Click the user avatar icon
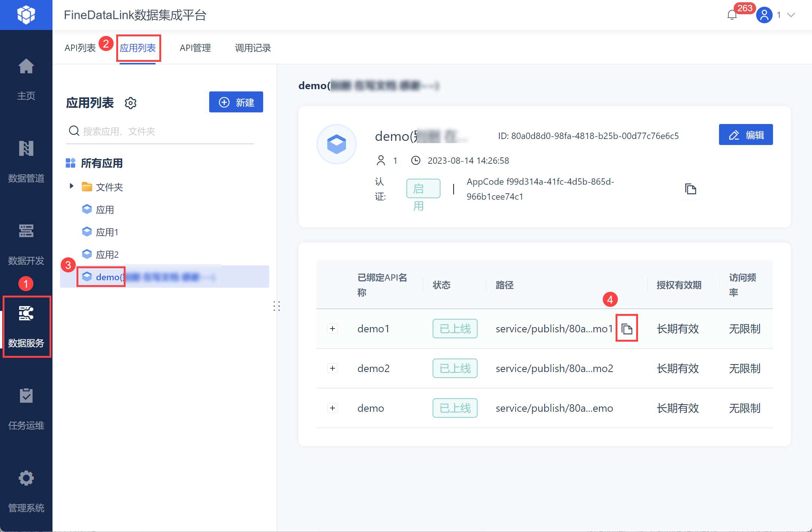The height and width of the screenshot is (532, 812). [x=764, y=15]
